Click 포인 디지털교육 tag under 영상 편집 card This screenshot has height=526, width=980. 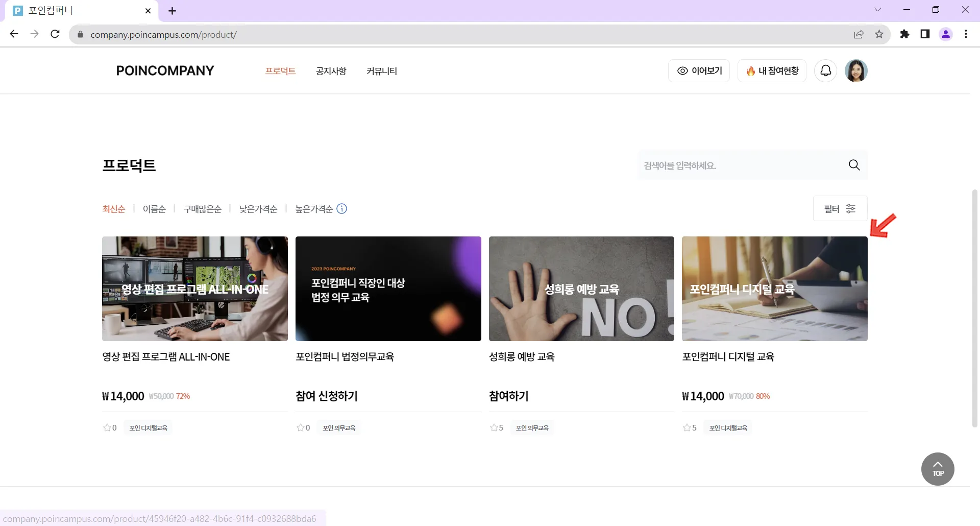[149, 427]
